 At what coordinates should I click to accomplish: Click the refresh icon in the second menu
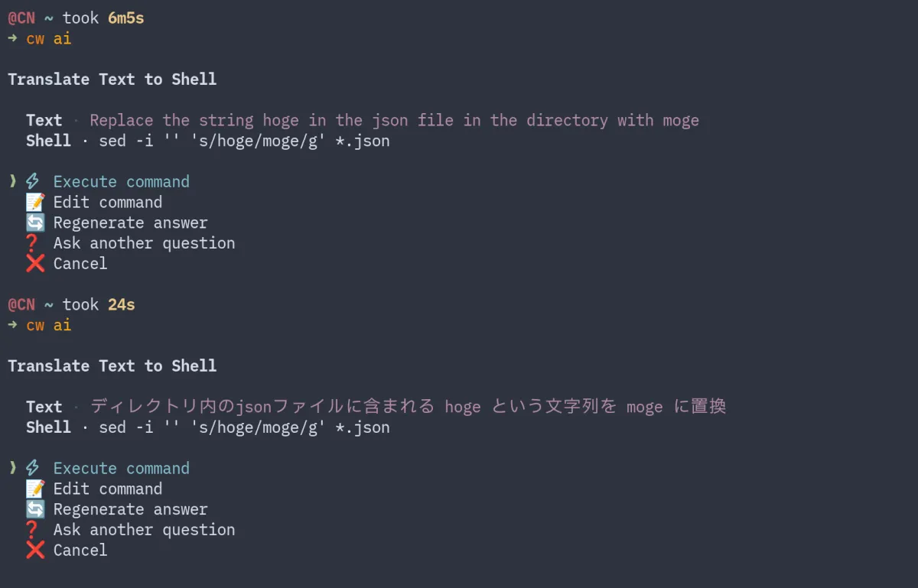pos(35,509)
